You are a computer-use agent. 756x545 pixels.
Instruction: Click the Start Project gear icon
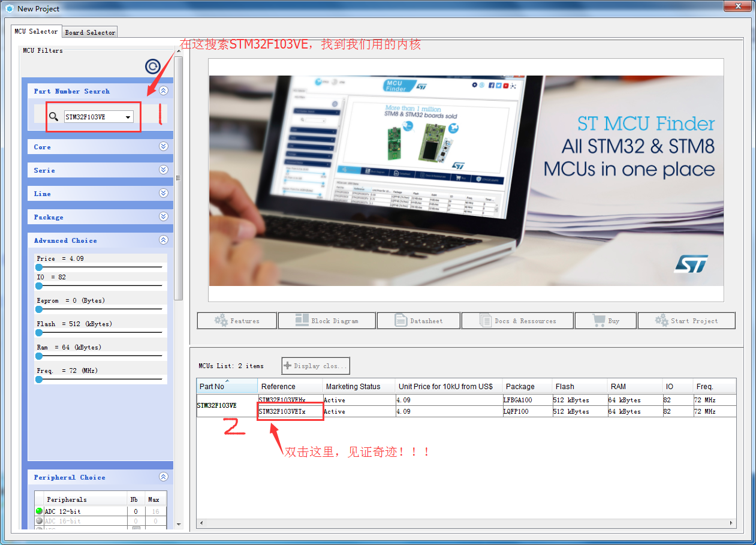(662, 321)
